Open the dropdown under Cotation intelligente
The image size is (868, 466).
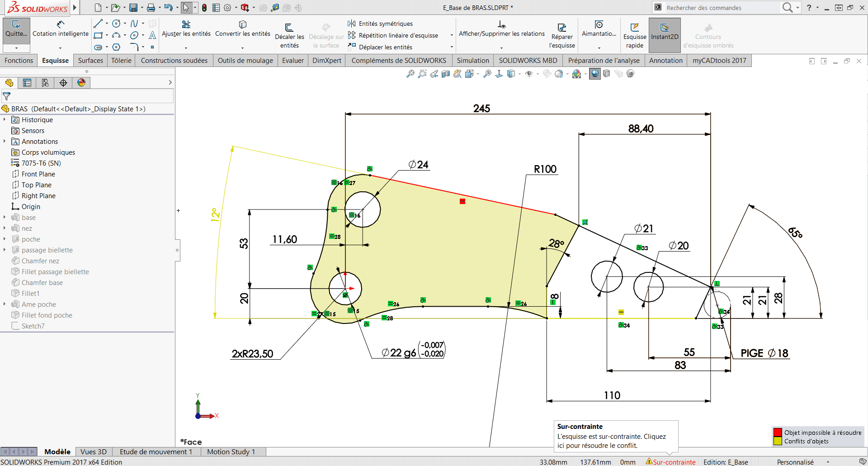pos(60,48)
